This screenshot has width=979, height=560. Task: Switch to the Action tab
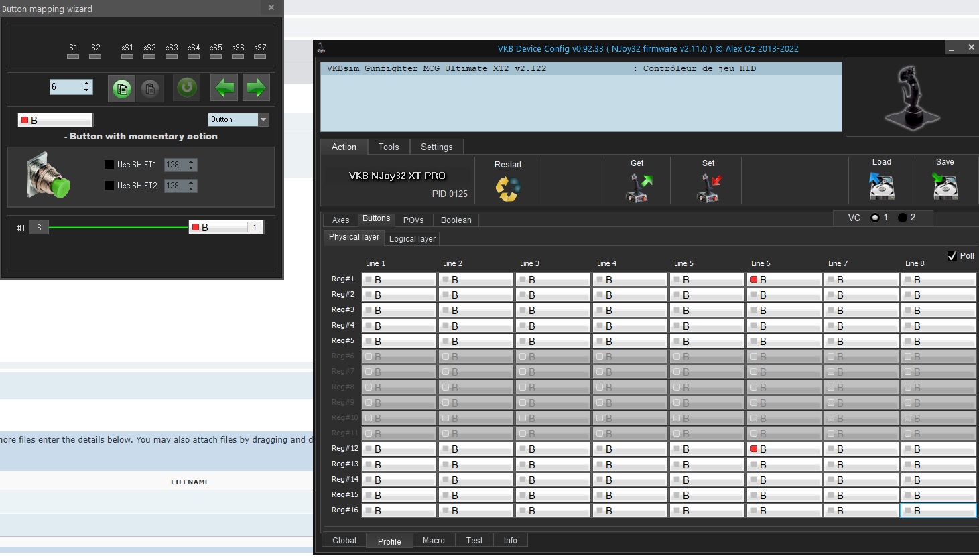[x=344, y=147]
